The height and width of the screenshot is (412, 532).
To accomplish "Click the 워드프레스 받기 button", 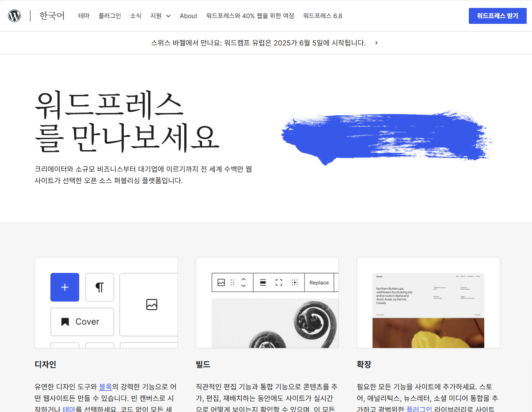I will (498, 16).
